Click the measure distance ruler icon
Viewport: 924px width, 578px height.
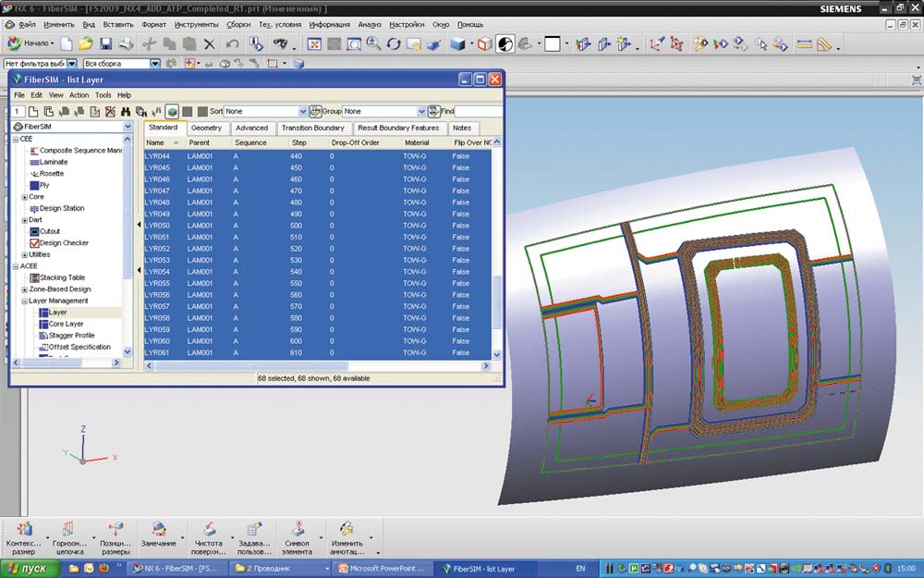coord(804,44)
